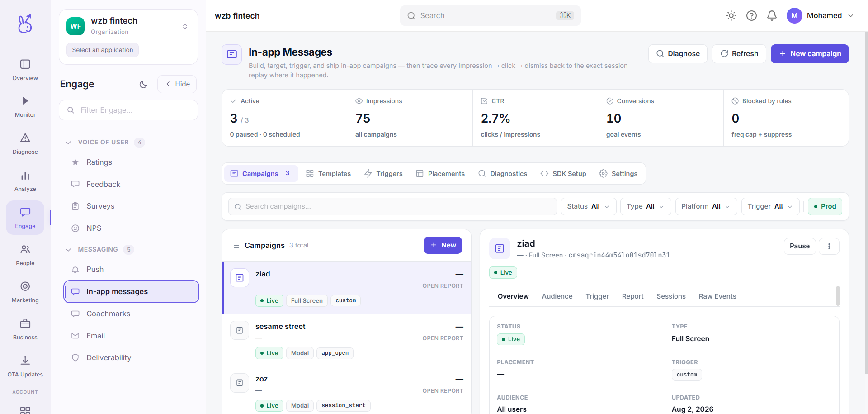Click the header Diagnose button
The width and height of the screenshot is (868, 414).
pos(678,54)
